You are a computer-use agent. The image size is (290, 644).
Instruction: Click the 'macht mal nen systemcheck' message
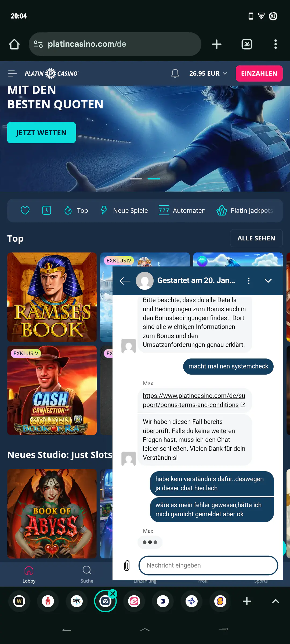tap(228, 366)
